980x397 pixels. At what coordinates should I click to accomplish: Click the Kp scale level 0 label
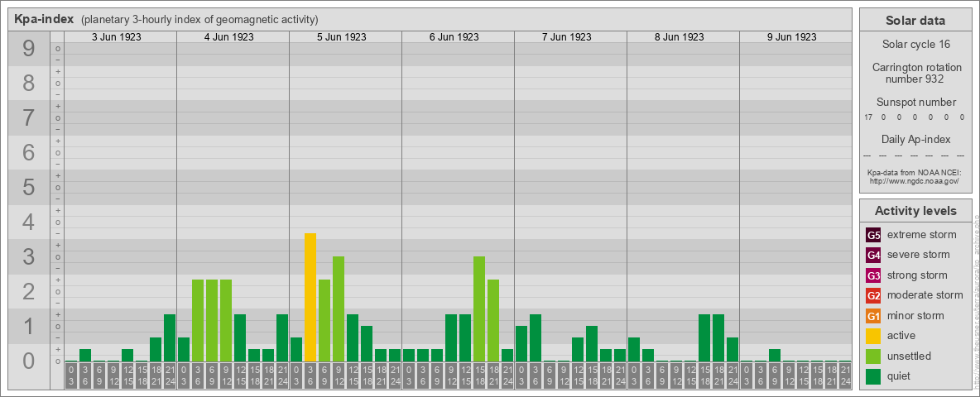coord(29,361)
